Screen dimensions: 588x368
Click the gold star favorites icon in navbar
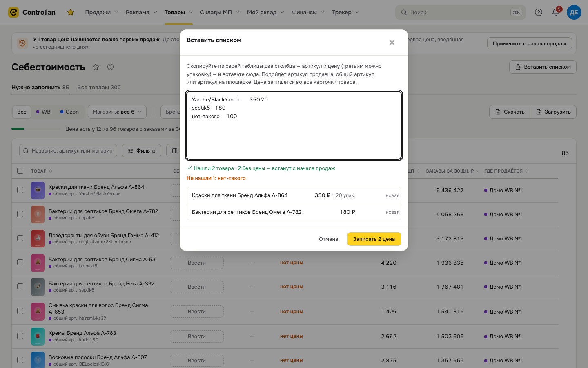point(71,12)
